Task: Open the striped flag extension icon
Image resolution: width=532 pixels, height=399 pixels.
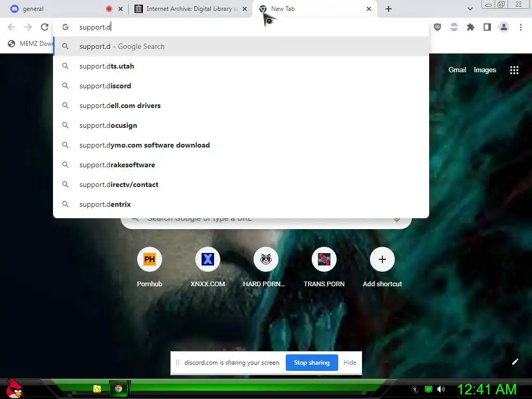Action: tap(454, 27)
